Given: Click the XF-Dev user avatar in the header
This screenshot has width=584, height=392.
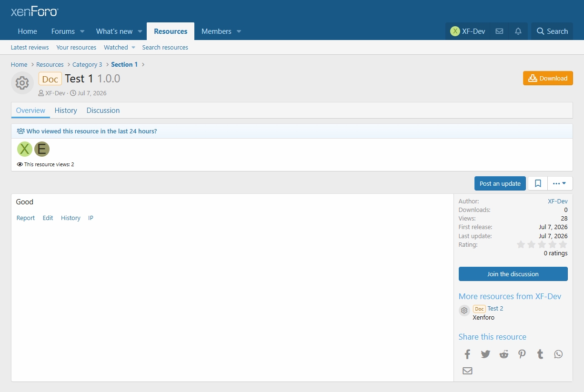Looking at the screenshot, I should click(455, 31).
